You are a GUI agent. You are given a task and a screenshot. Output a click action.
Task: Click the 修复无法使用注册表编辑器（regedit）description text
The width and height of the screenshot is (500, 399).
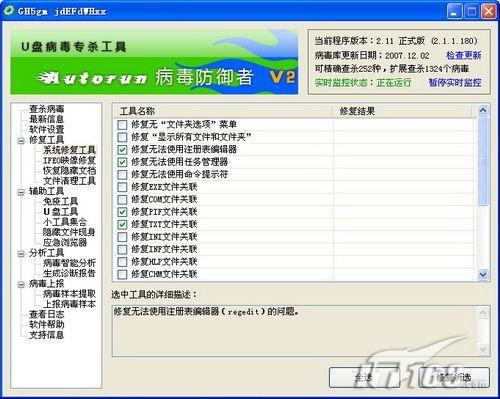[206, 312]
